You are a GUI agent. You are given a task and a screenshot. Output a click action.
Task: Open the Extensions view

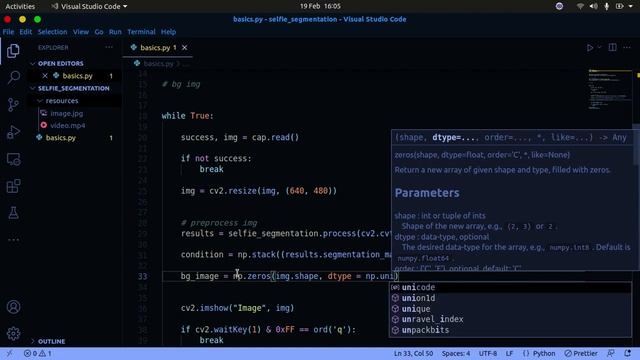pos(13,186)
